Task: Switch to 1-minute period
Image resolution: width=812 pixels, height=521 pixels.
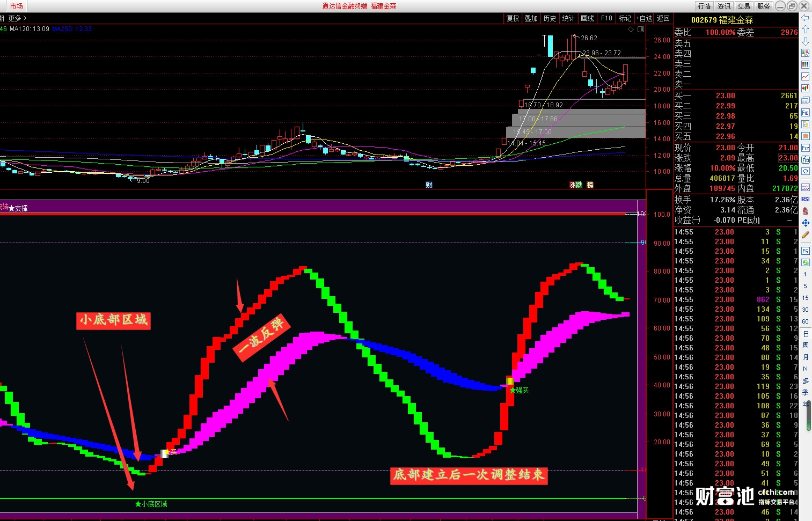Action: (805, 274)
